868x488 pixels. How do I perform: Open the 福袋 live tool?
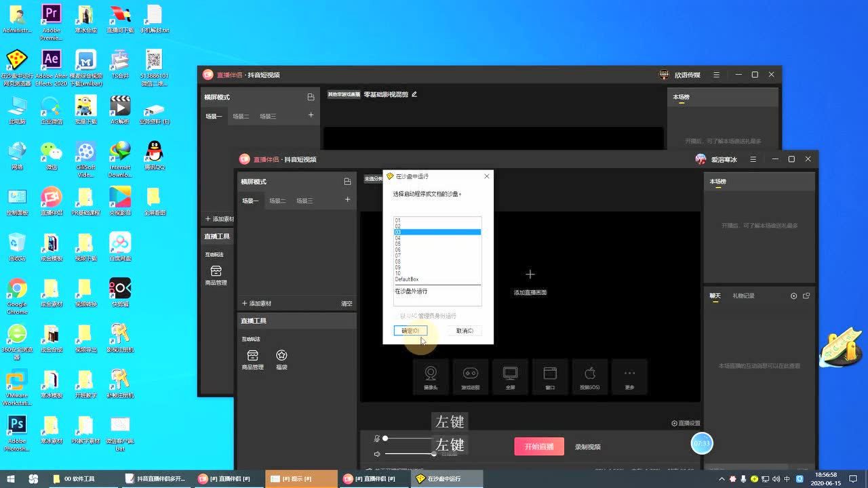[x=281, y=360]
